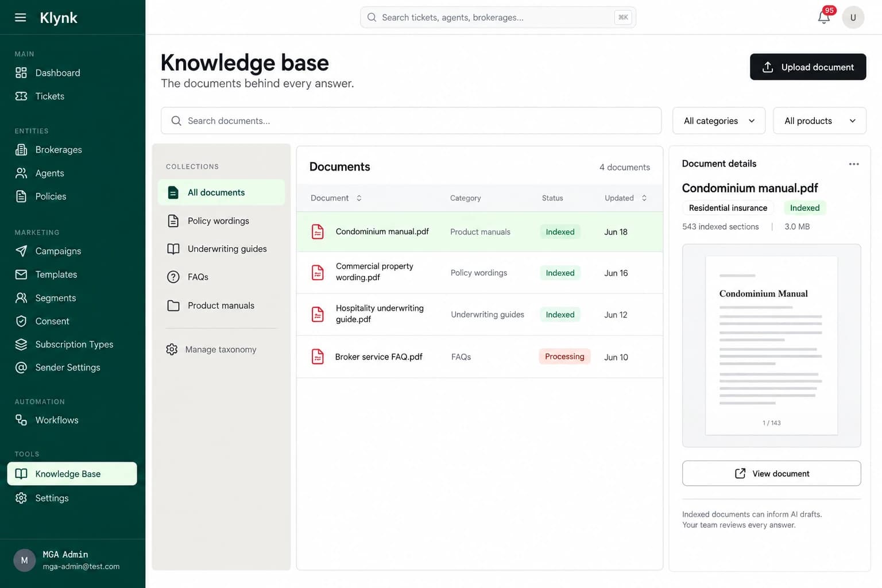
Task: Click the Indexed status of Commercial property wording.pdf
Action: tap(560, 273)
